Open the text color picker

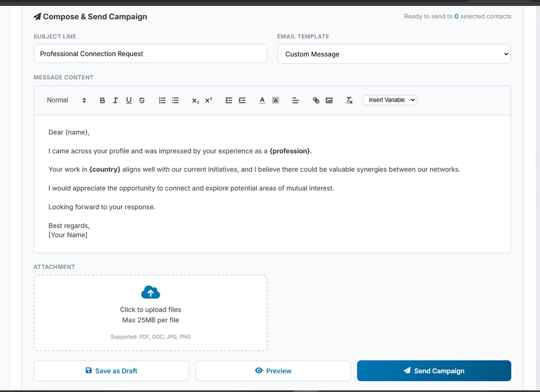coord(262,101)
